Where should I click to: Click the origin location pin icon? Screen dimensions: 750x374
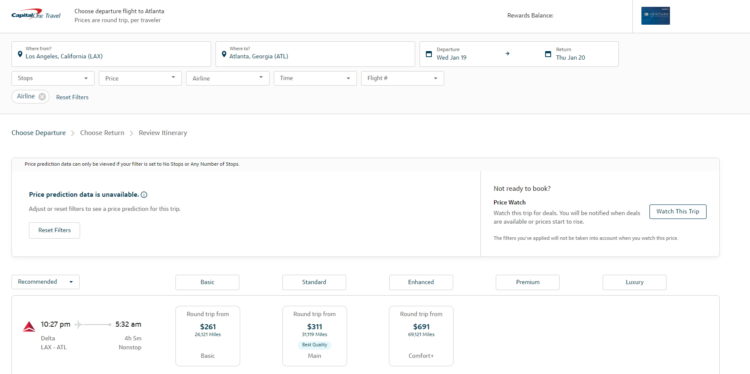point(20,54)
